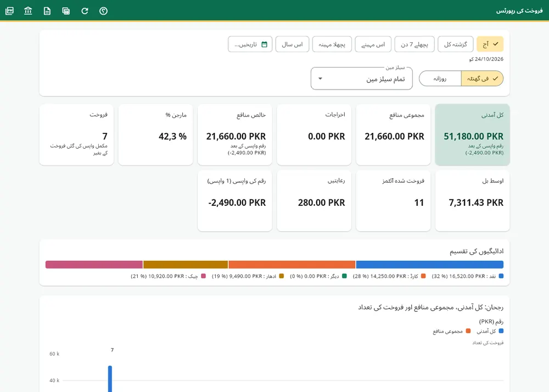Click the مجموعی منافع card
This screenshot has width=549, height=392.
point(393,135)
